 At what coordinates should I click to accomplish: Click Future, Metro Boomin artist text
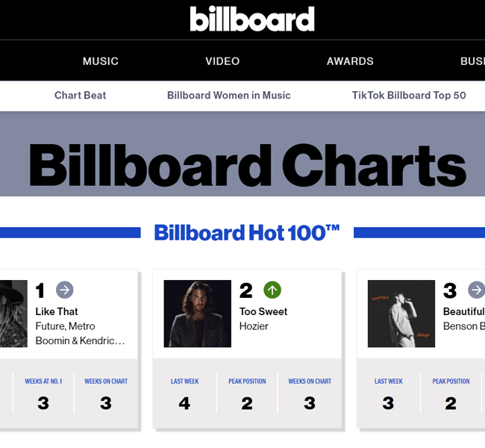[80, 334]
